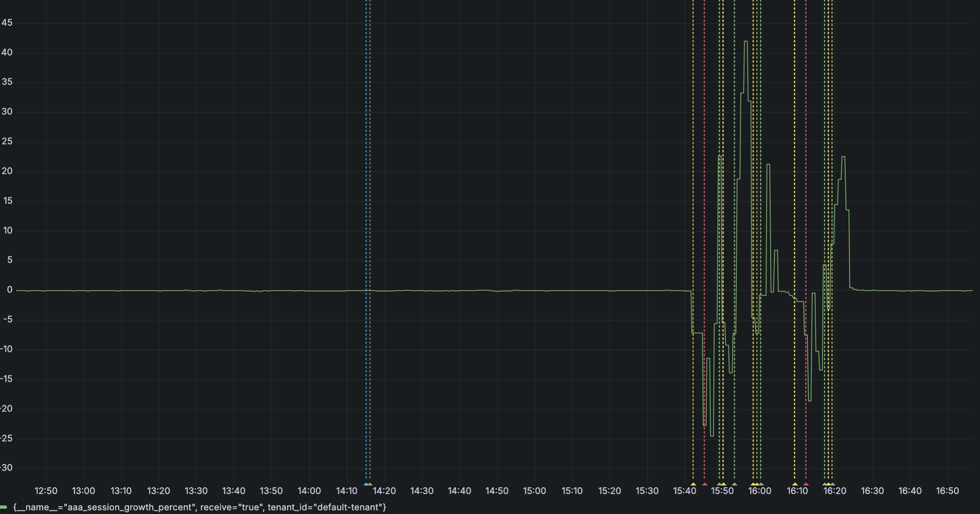Toggle aaa_session_growth_percent series in legend
The image size is (980, 514).
(x=199, y=507)
